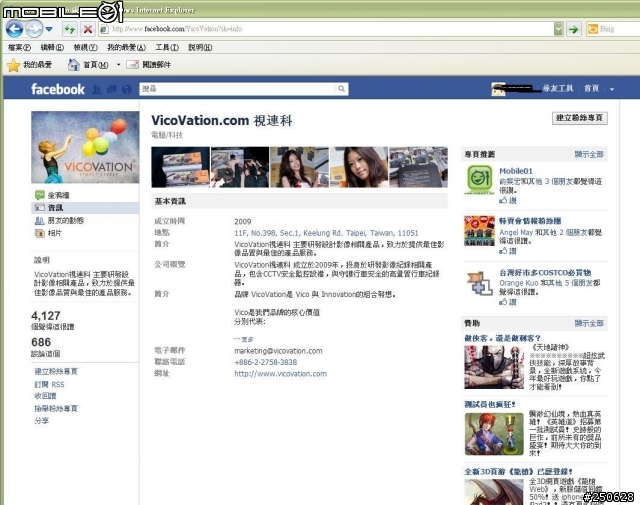Open the friend requests icon

97,89
